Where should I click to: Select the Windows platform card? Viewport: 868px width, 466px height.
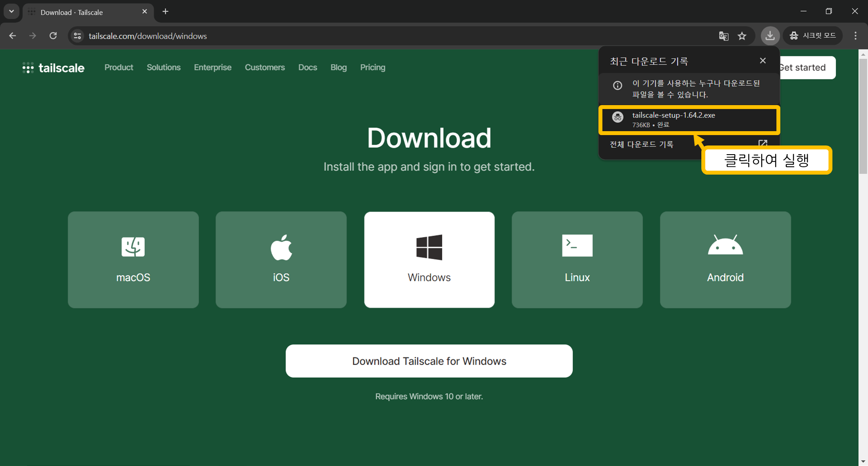[429, 260]
